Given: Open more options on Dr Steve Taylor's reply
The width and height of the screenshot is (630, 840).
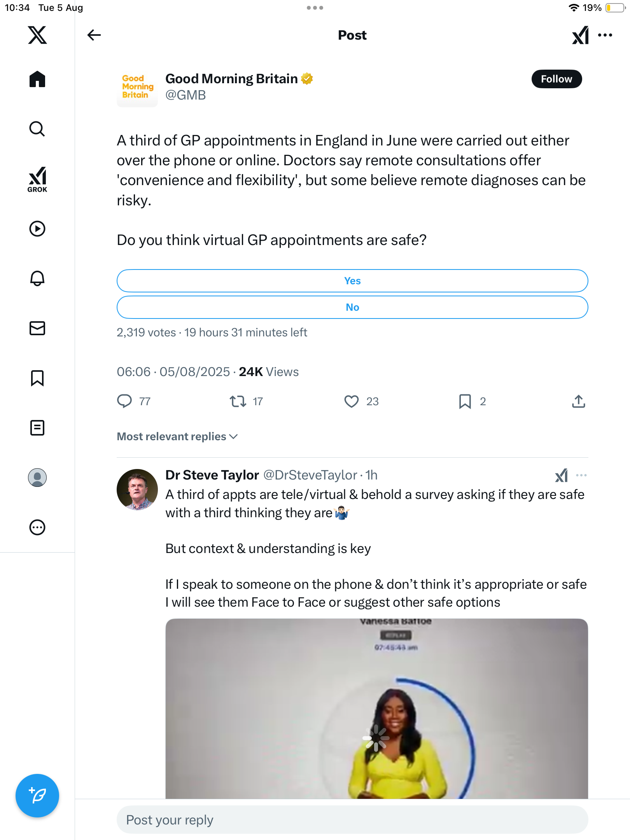Looking at the screenshot, I should (x=581, y=475).
